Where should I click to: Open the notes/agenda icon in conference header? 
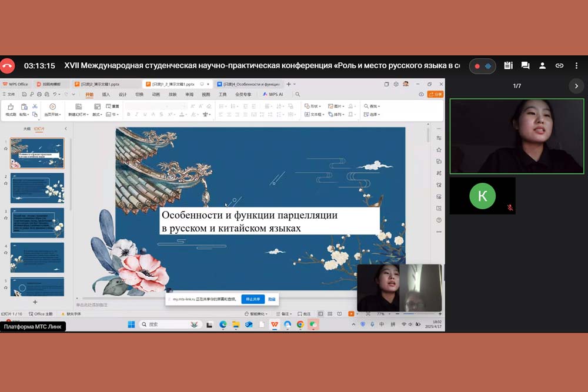point(508,66)
